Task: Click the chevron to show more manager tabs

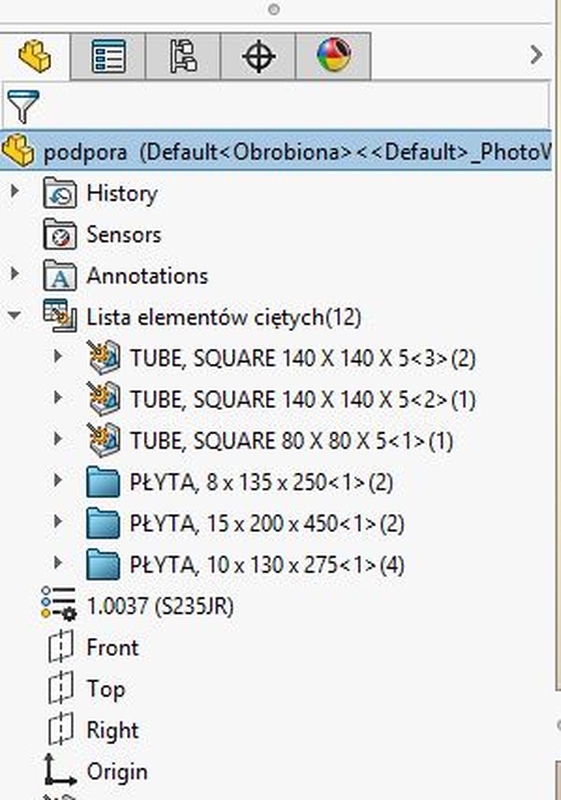Action: pyautogui.click(x=536, y=54)
